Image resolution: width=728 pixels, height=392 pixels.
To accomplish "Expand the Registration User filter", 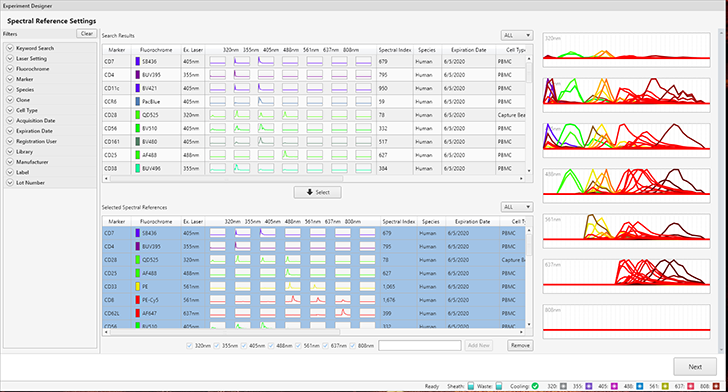I will [10, 141].
